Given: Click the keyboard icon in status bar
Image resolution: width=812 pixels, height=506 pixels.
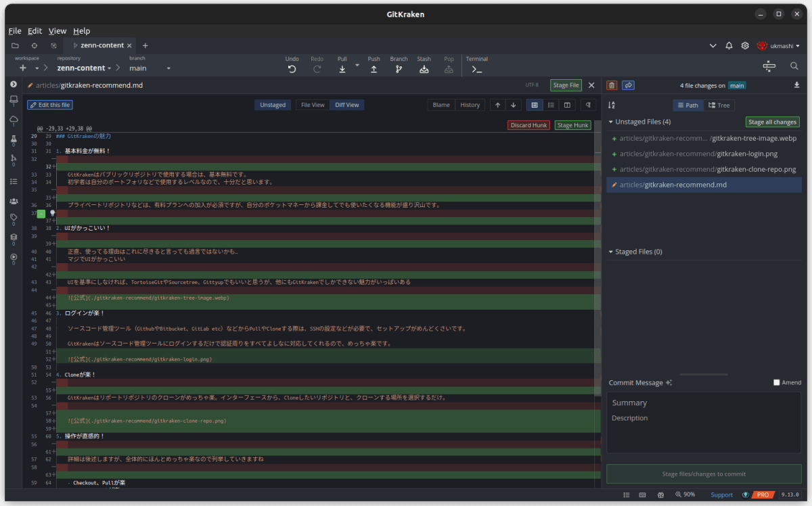Looking at the screenshot, I should [642, 495].
